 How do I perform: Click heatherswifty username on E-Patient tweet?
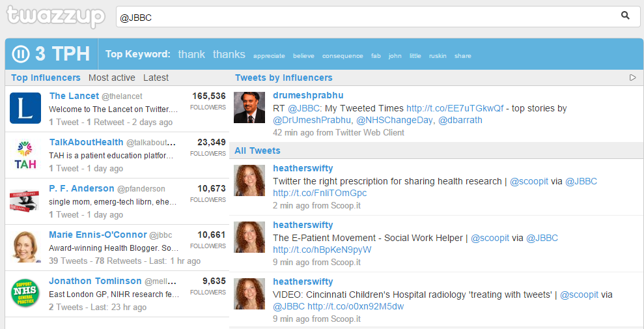(x=303, y=225)
